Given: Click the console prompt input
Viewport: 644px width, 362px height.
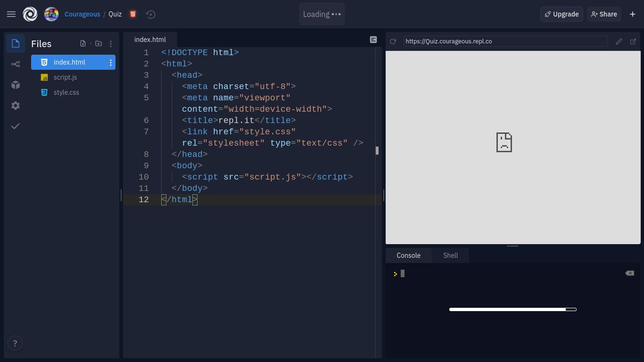Looking at the screenshot, I should 403,273.
